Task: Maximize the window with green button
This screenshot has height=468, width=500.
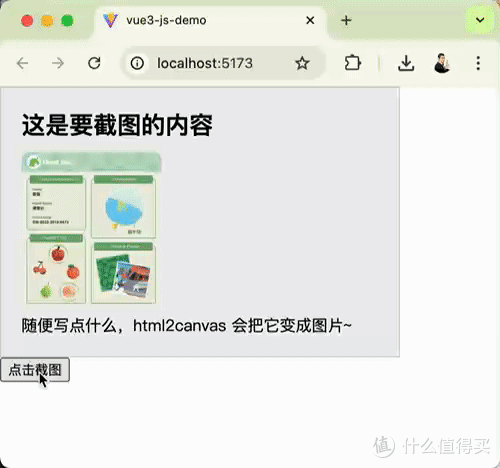Action: point(67,21)
